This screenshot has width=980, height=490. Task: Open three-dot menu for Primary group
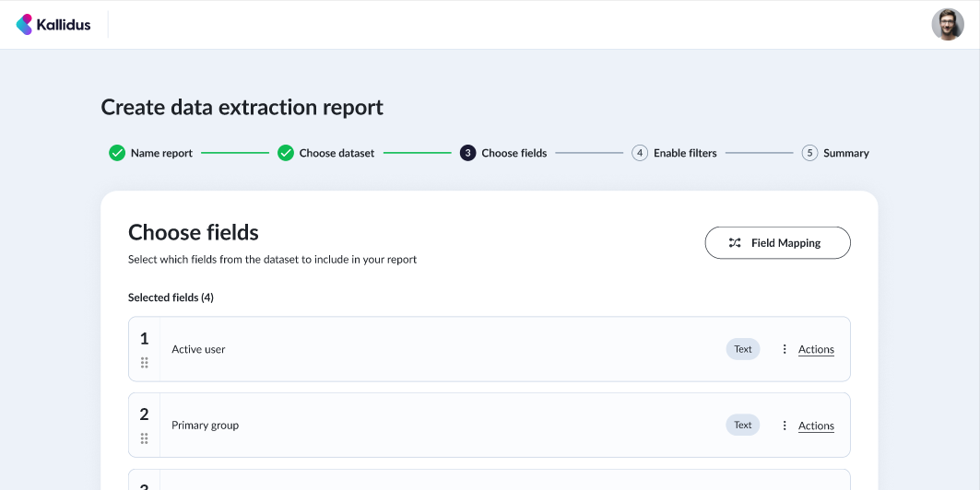pos(785,426)
